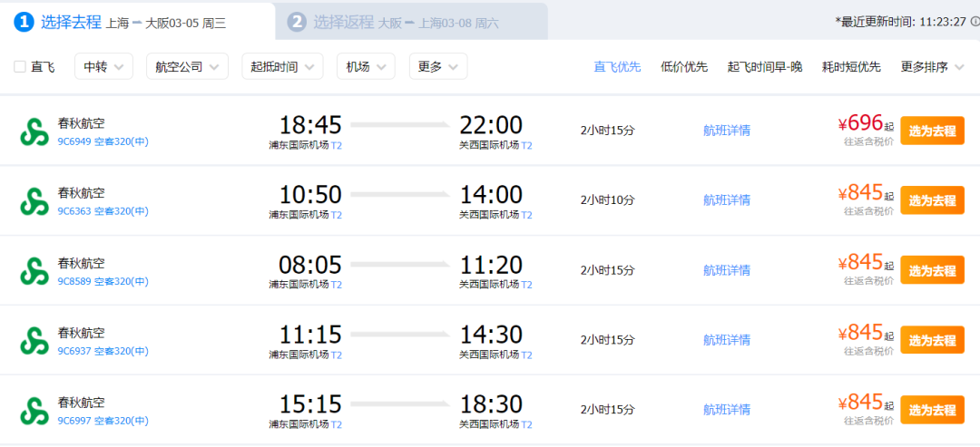Click the step 1 circle badge
This screenshot has height=447, width=980.
click(24, 22)
